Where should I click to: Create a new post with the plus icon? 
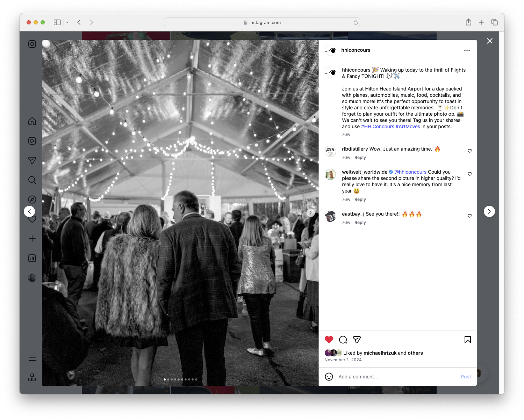click(x=32, y=239)
